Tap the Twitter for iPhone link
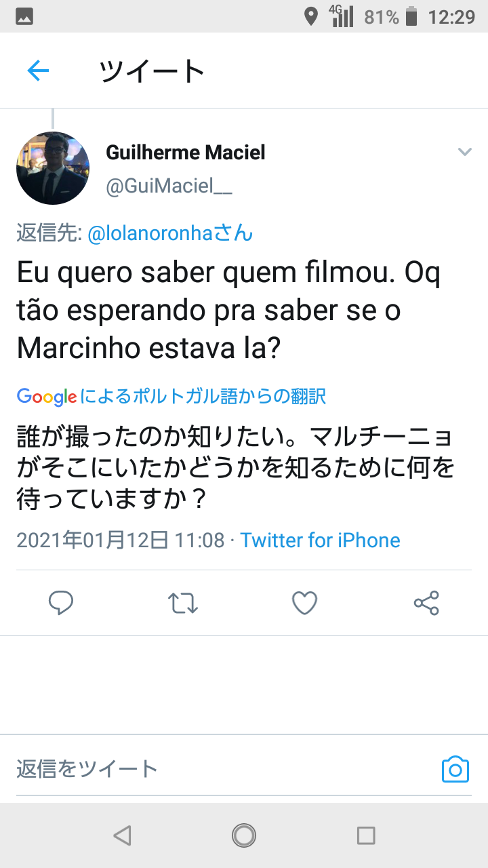This screenshot has height=868, width=488. [x=320, y=540]
